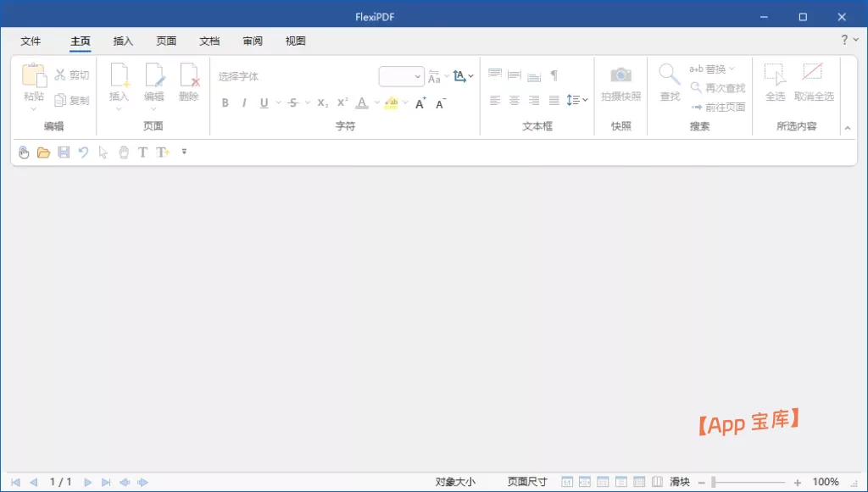Select the T text tool

(142, 152)
